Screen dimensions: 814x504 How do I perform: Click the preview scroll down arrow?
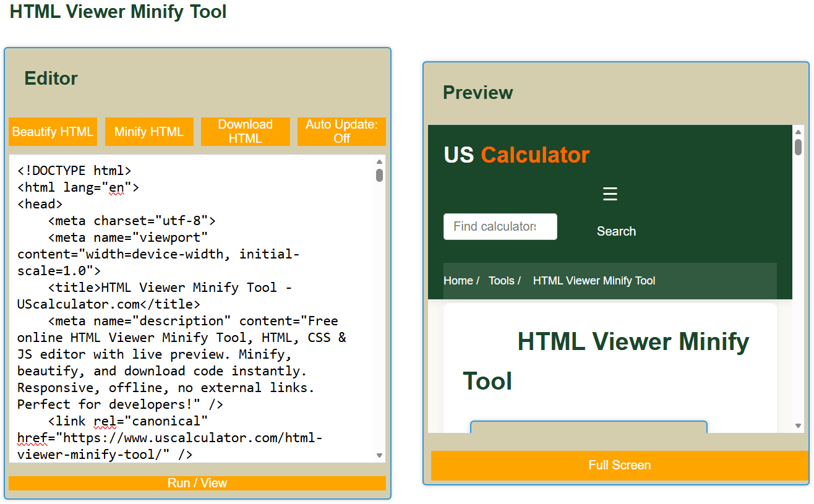pos(798,425)
